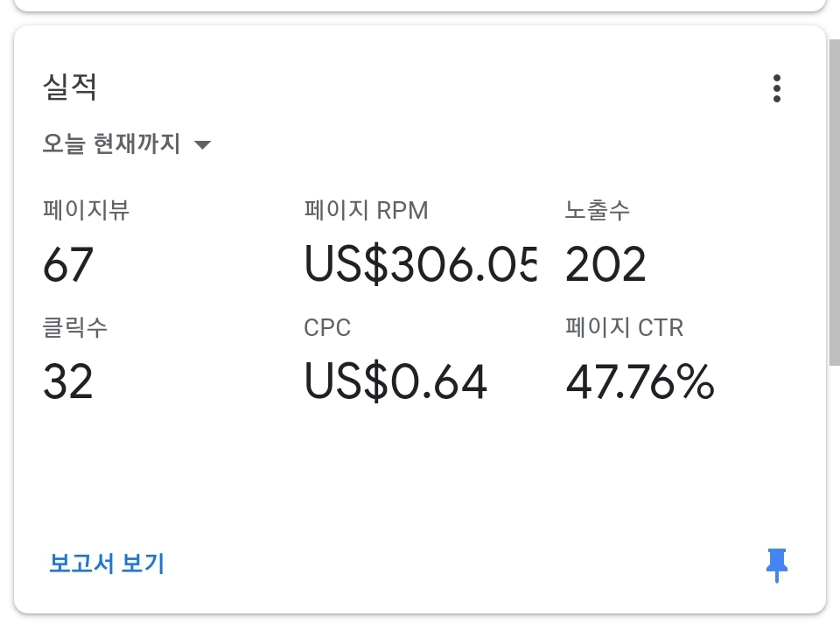Select the 노출수 metric label
The image size is (840, 637).
pyautogui.click(x=598, y=210)
